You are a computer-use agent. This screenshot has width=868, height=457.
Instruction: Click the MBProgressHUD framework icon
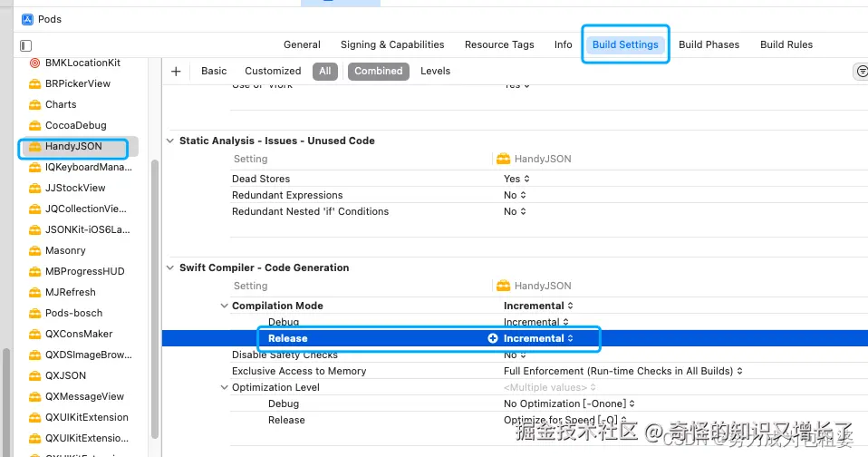click(x=34, y=271)
